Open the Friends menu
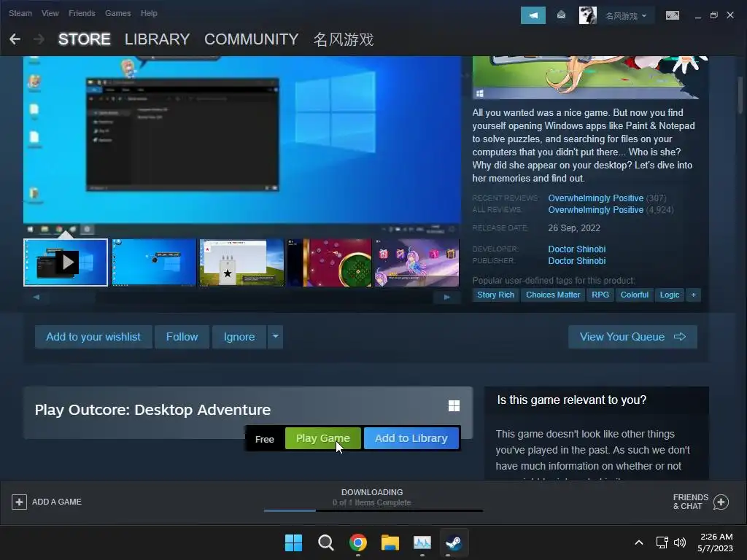The height and width of the screenshot is (560, 747). click(82, 13)
